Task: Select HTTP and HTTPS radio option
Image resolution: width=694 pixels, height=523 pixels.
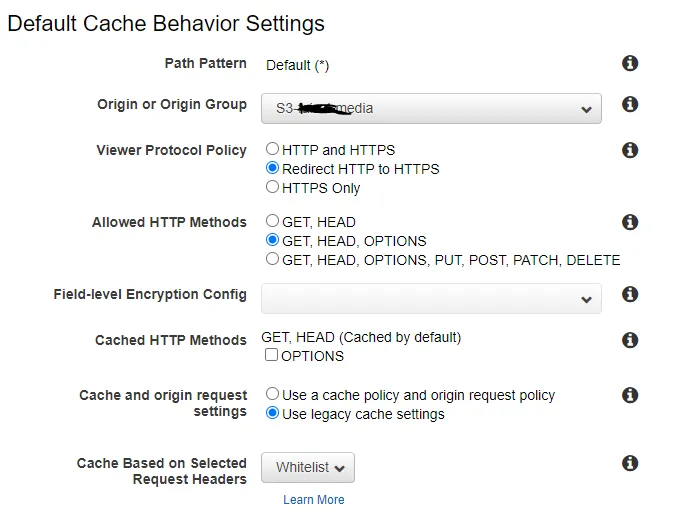Action: (272, 150)
